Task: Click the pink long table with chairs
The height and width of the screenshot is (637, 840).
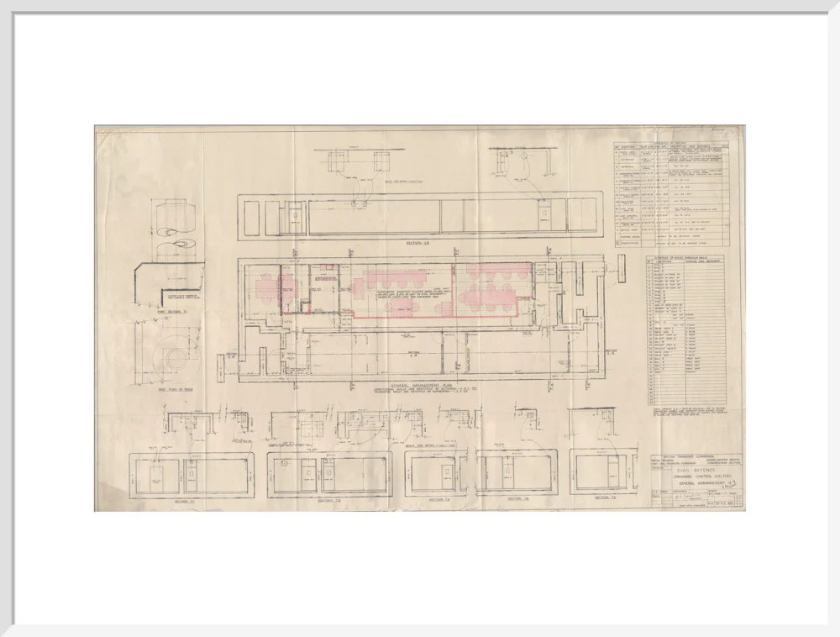Action: 394,279
